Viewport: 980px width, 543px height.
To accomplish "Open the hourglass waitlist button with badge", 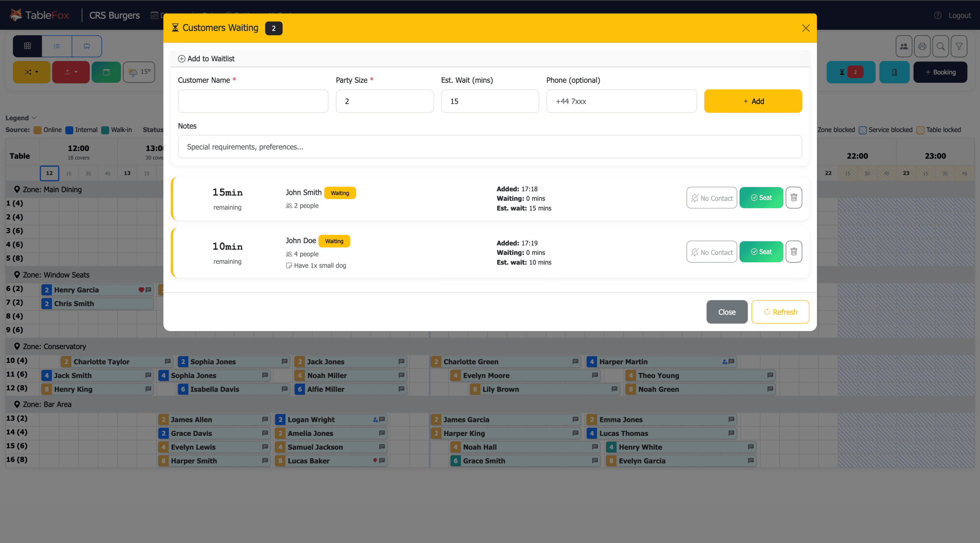I will tap(851, 72).
